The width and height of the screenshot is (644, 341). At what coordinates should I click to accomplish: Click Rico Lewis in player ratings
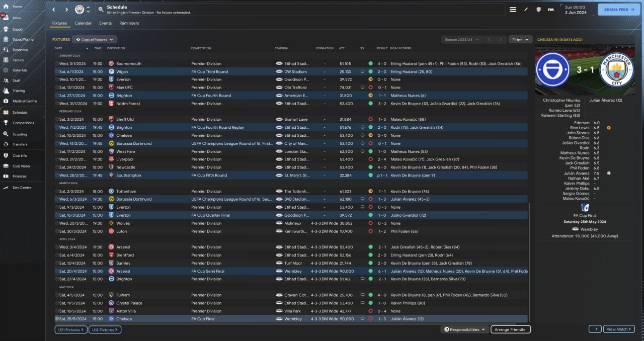tap(580, 128)
